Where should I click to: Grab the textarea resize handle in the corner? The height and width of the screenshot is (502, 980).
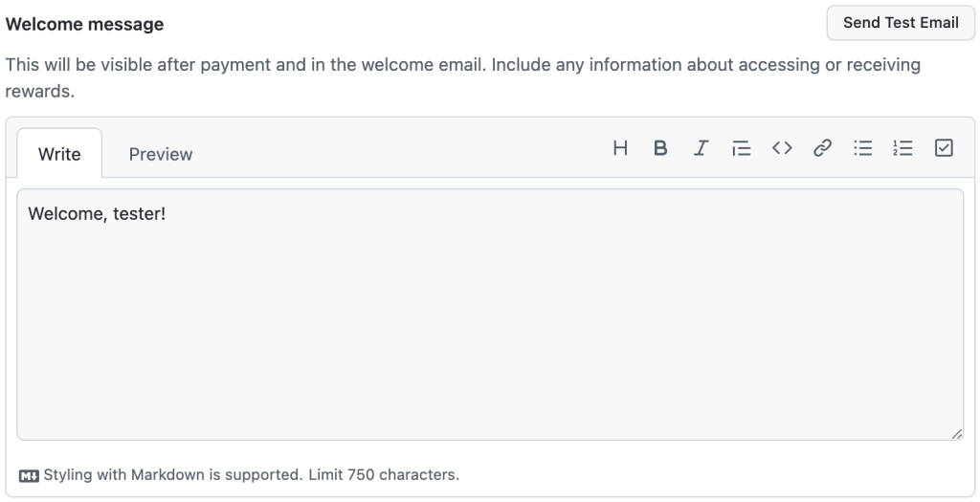point(957,434)
